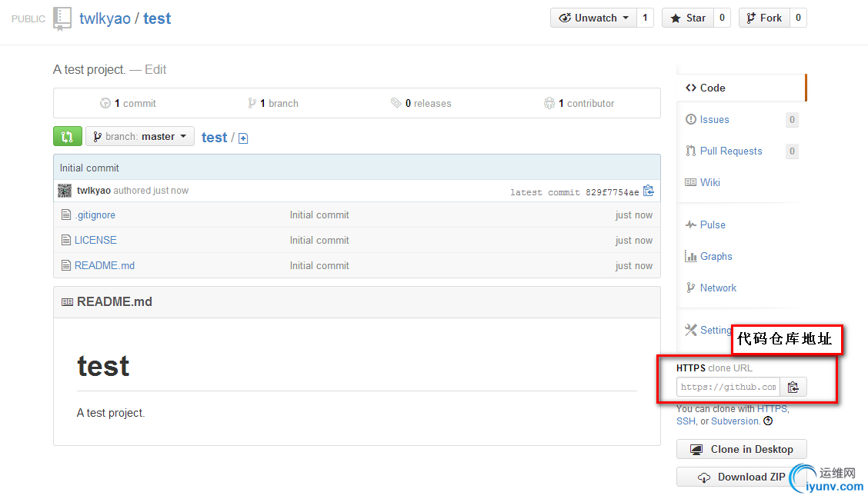Open the Wiki tab

[709, 182]
